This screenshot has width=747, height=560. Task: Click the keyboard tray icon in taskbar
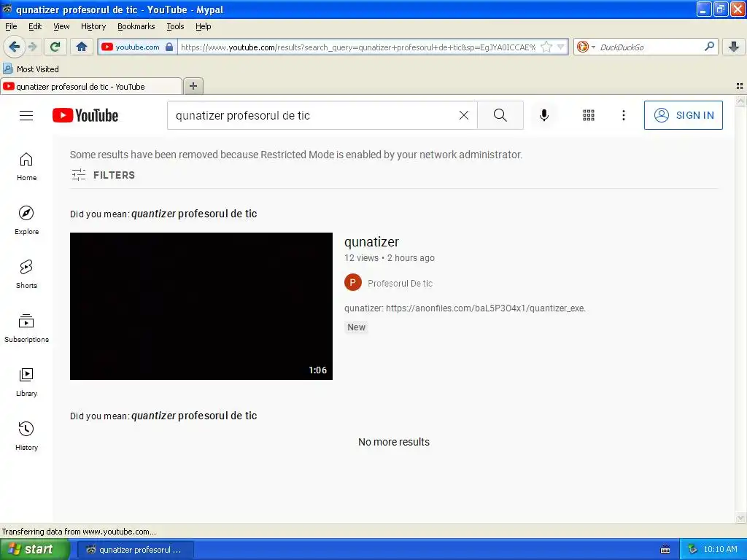(x=665, y=550)
